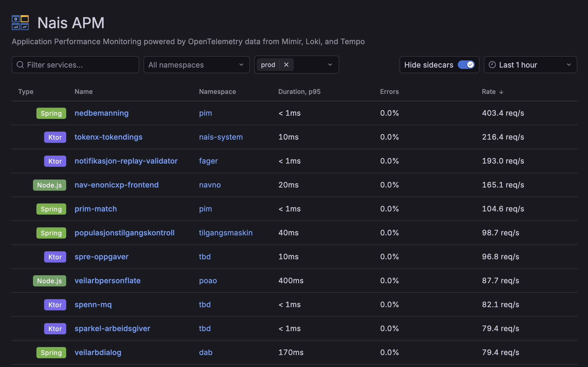Click the Filter services input field

[75, 65]
